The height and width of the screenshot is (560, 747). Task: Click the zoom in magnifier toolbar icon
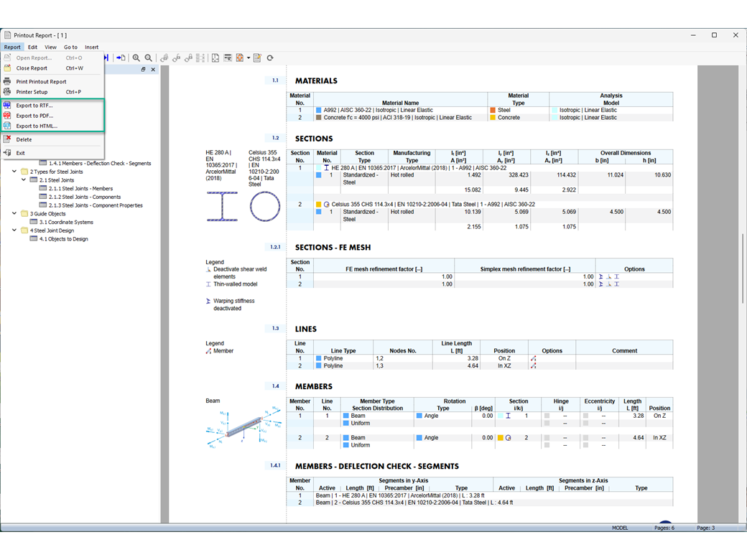136,57
